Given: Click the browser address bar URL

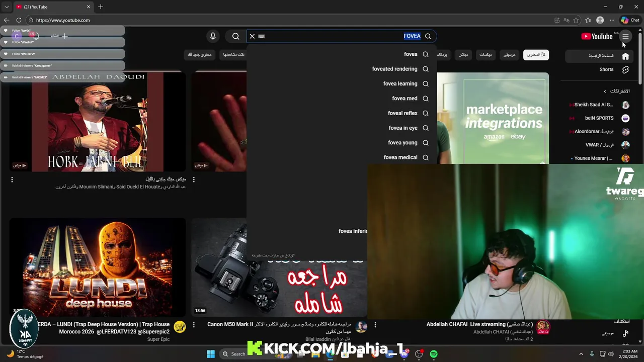Looking at the screenshot, I should (63, 20).
